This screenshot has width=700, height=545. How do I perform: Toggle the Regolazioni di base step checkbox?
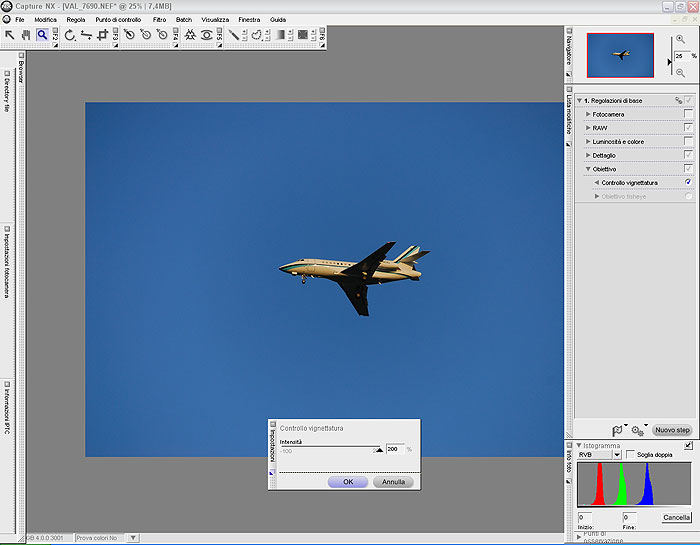(x=688, y=100)
